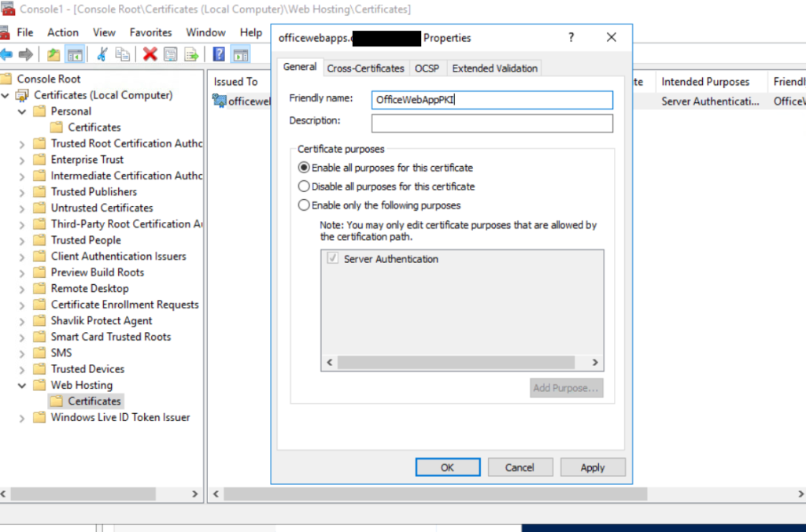Click the SMS folder icon
The width and height of the screenshot is (806, 532).
pyautogui.click(x=39, y=353)
